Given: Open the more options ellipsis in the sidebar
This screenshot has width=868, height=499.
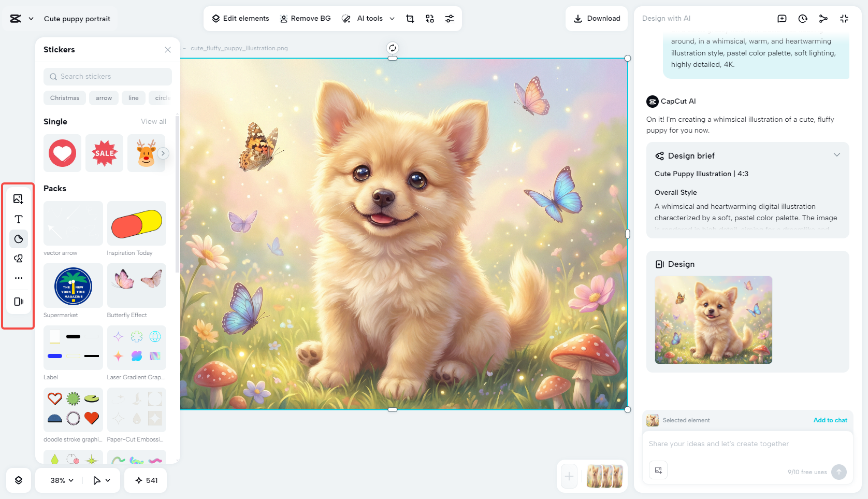Looking at the screenshot, I should [x=19, y=278].
